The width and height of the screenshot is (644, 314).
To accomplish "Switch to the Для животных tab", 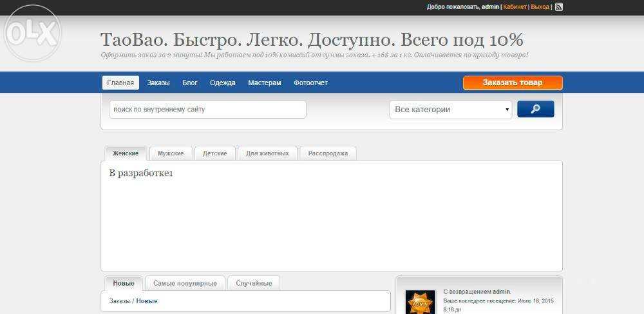I will click(267, 153).
